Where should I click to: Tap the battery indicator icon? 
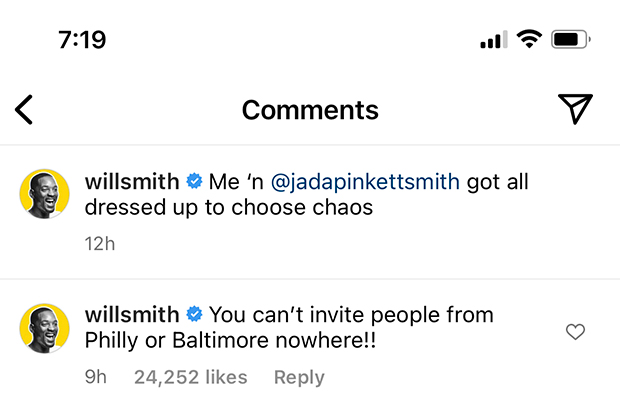tap(571, 40)
